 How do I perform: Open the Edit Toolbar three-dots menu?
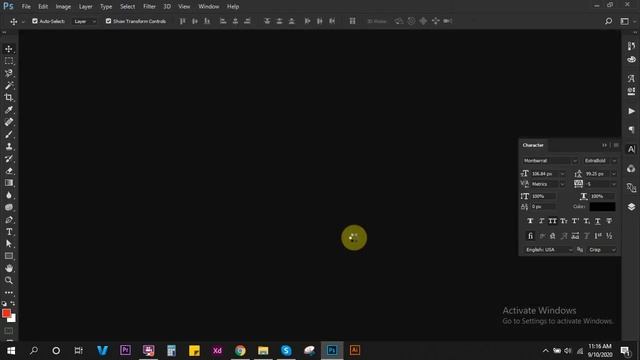coord(9,293)
